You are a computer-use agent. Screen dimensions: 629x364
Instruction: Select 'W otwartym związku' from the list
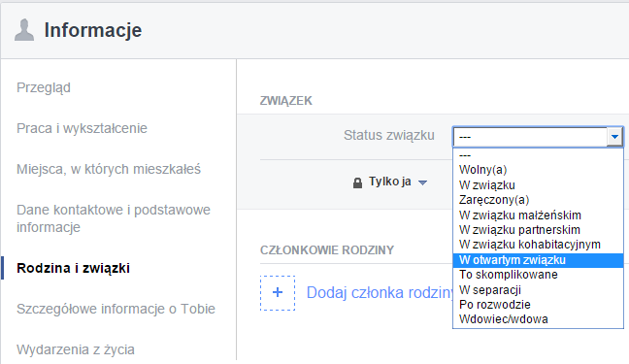[538, 260]
